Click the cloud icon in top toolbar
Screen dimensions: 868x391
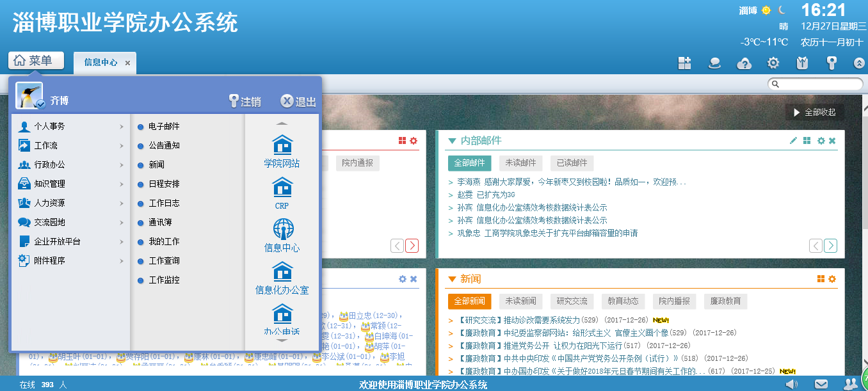click(x=744, y=63)
